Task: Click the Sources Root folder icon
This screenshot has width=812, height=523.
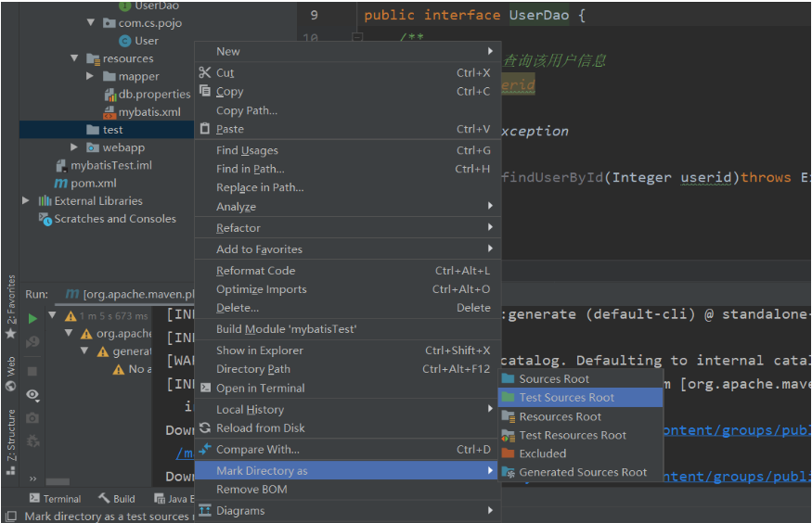Action: [508, 378]
